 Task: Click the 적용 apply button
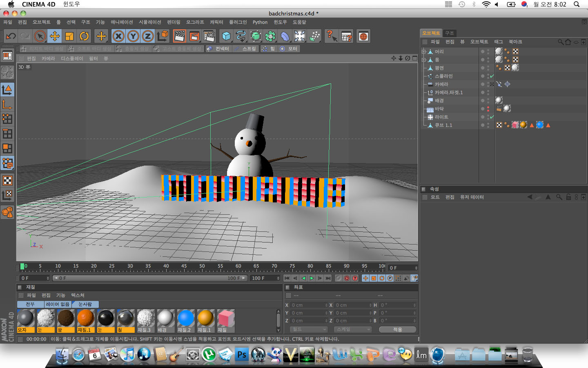(397, 329)
